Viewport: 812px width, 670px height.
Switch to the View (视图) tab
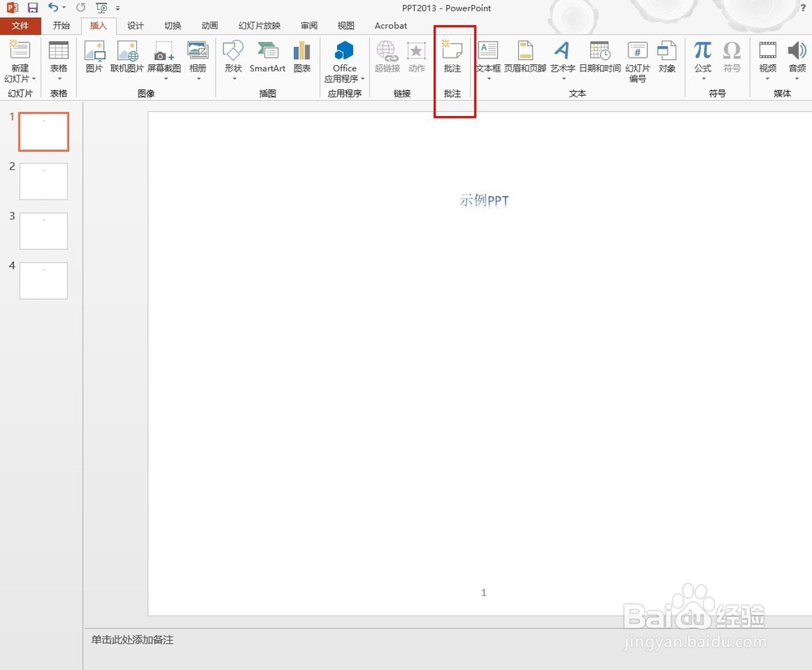346,25
